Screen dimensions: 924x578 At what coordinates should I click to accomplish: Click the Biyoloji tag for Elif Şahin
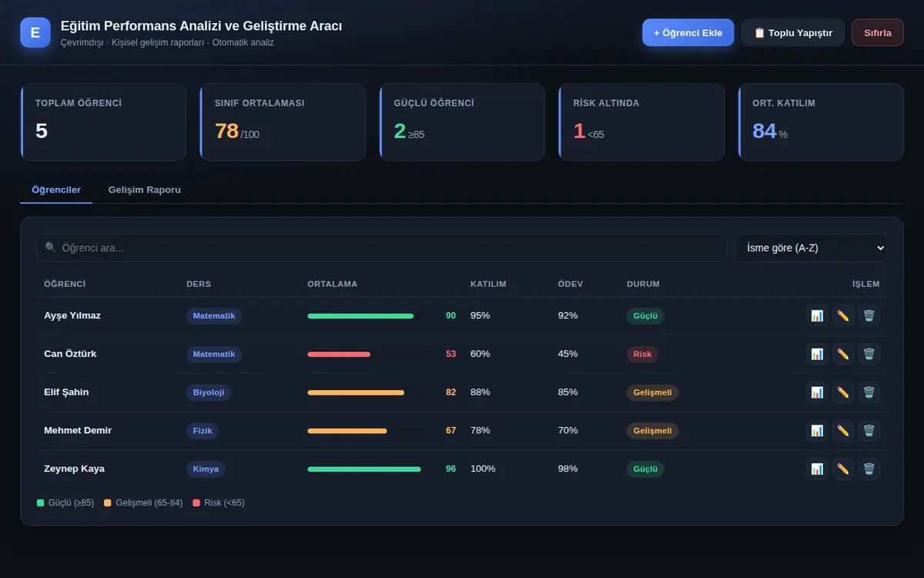pyautogui.click(x=209, y=392)
